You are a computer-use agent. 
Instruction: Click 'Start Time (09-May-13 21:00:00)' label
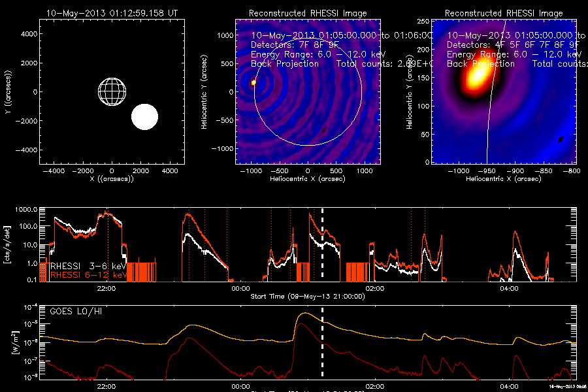308,297
